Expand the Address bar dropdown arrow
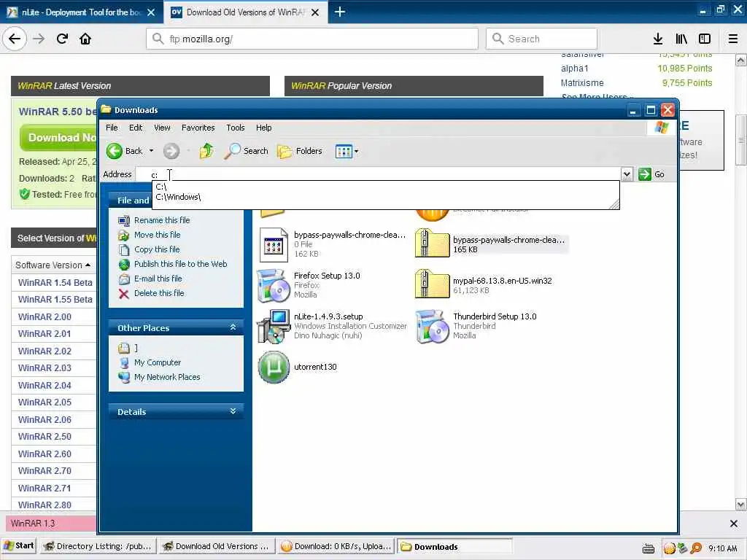747x560 pixels. 627,174
